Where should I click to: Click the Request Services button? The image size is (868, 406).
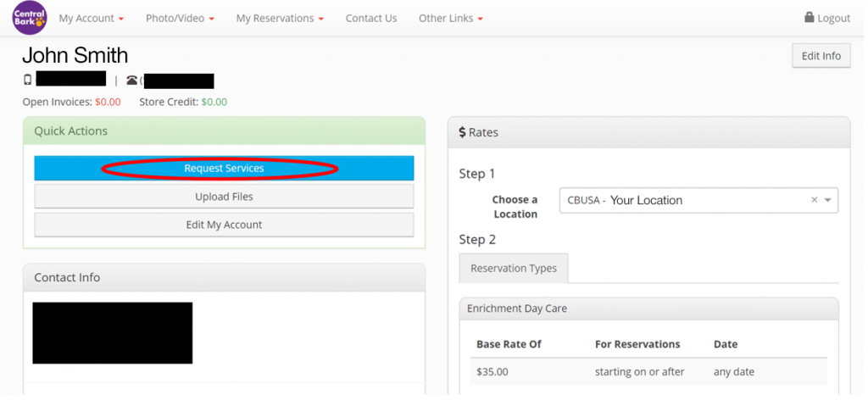click(x=224, y=168)
